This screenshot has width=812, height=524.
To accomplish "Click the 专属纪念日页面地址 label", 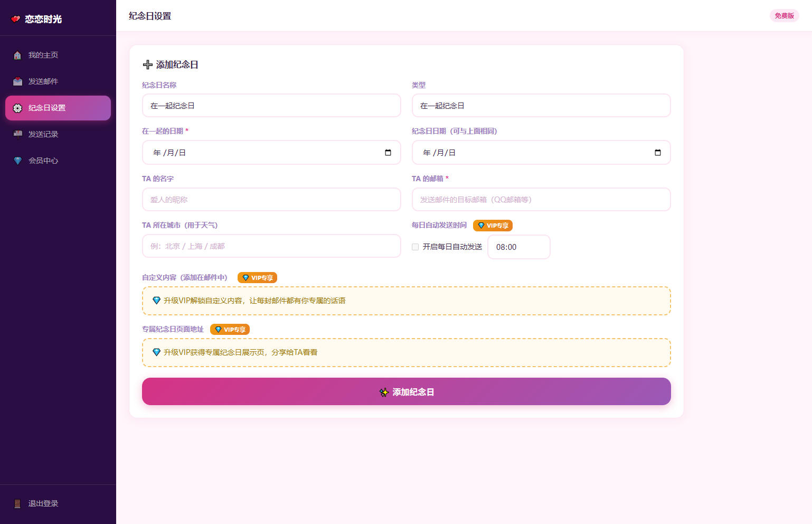I will (x=173, y=329).
